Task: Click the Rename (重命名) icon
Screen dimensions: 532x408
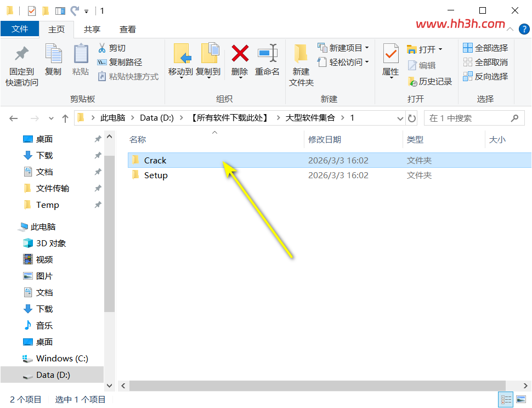Action: pyautogui.click(x=267, y=53)
